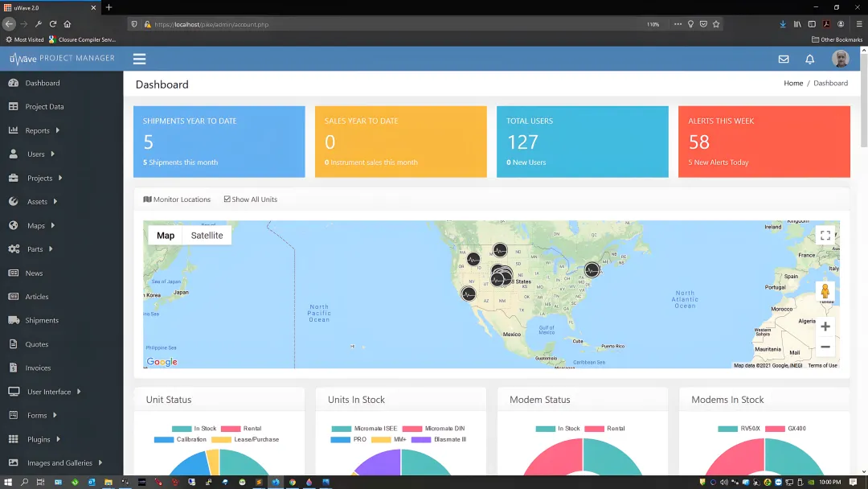Select the Street View pegman on map
This screenshot has height=489, width=868.
click(x=825, y=292)
